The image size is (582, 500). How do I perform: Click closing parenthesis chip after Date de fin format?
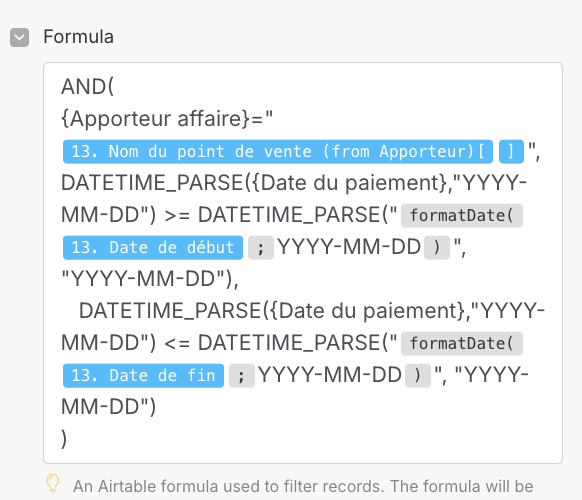(x=418, y=375)
